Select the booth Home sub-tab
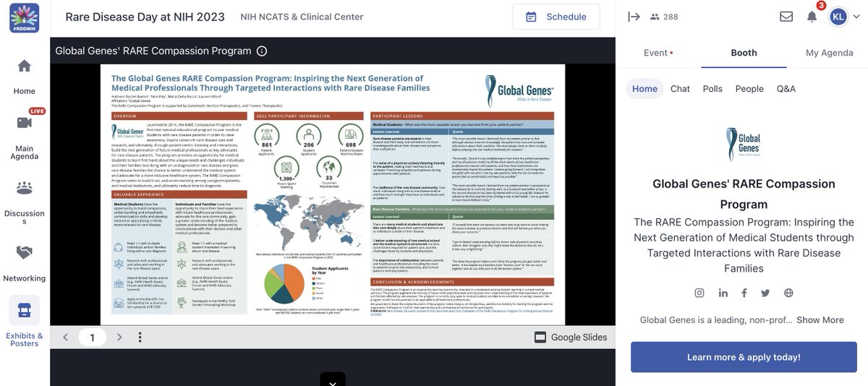Image resolution: width=868 pixels, height=386 pixels. coord(644,88)
